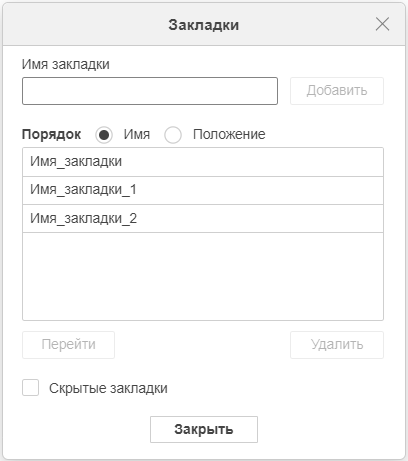Click the Добавить button
Image resolution: width=408 pixels, height=461 pixels.
coord(337,91)
